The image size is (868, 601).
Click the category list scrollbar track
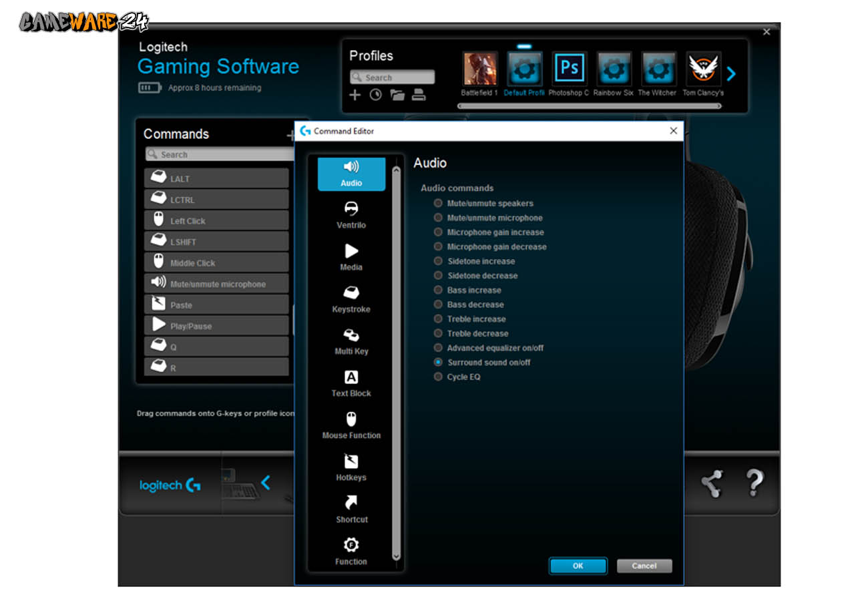pyautogui.click(x=396, y=364)
